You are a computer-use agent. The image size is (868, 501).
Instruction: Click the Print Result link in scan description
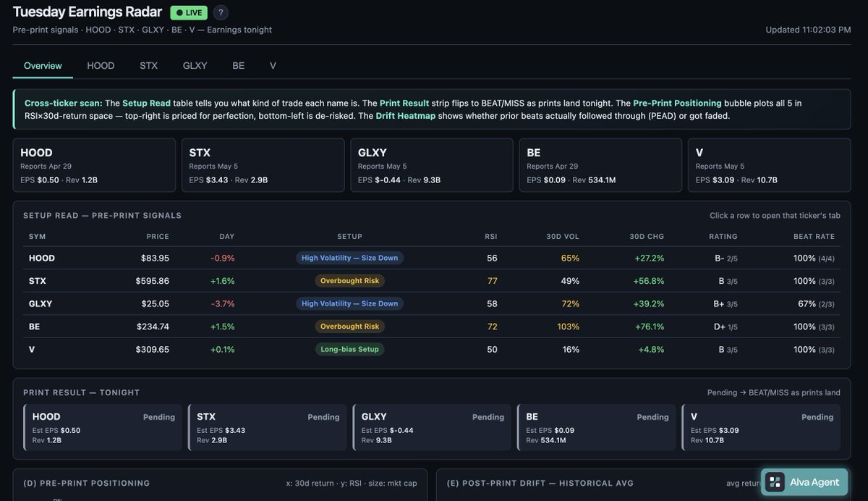404,103
